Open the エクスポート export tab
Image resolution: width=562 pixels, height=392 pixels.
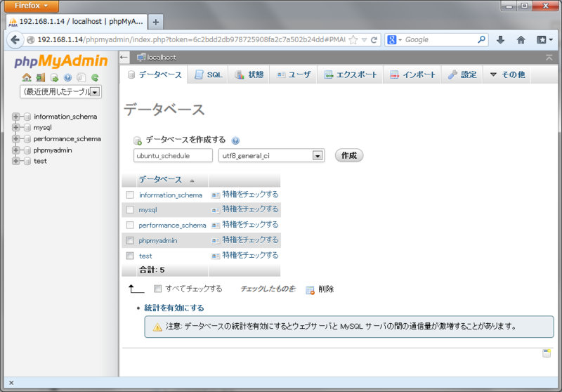(350, 74)
